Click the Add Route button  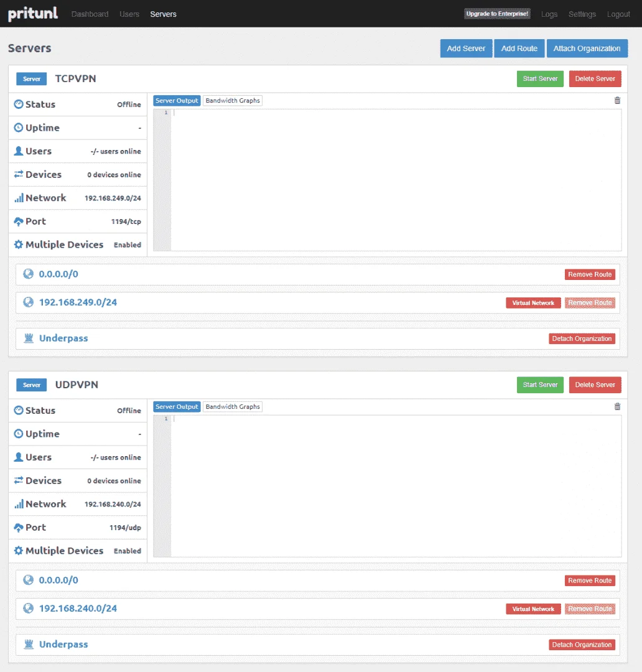pyautogui.click(x=519, y=49)
